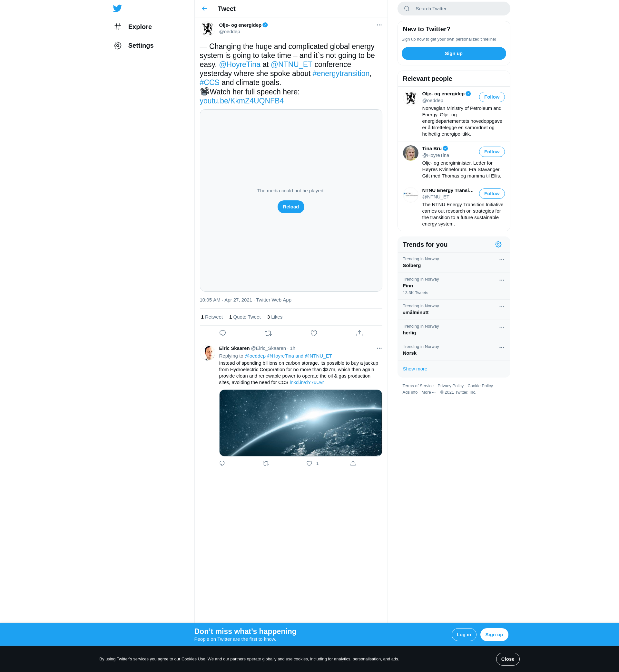The width and height of the screenshot is (619, 672).
Task: Open Settings from the sidebar
Action: [134, 45]
